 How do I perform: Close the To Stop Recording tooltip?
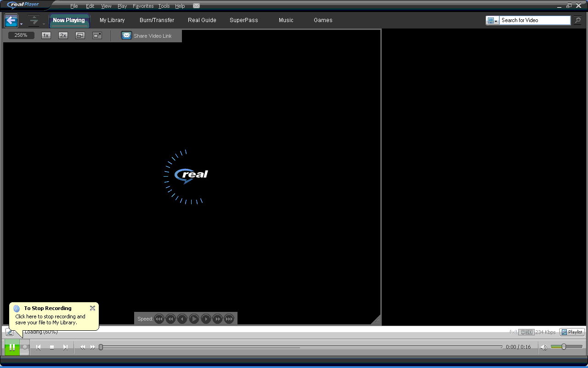point(92,308)
